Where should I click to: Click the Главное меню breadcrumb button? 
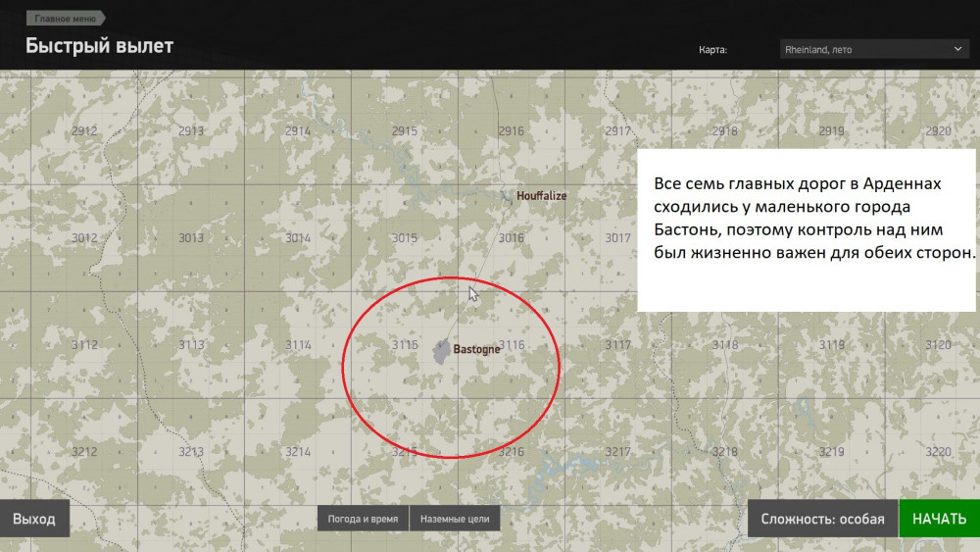click(x=65, y=18)
